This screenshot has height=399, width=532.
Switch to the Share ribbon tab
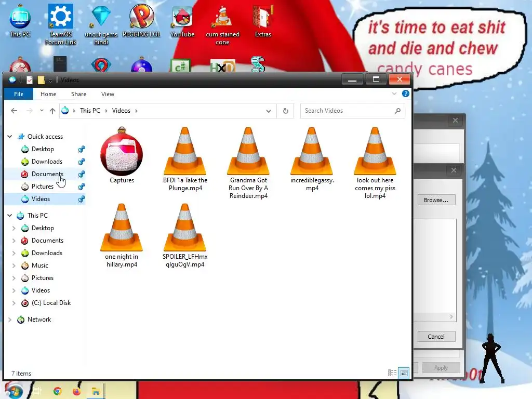(78, 94)
